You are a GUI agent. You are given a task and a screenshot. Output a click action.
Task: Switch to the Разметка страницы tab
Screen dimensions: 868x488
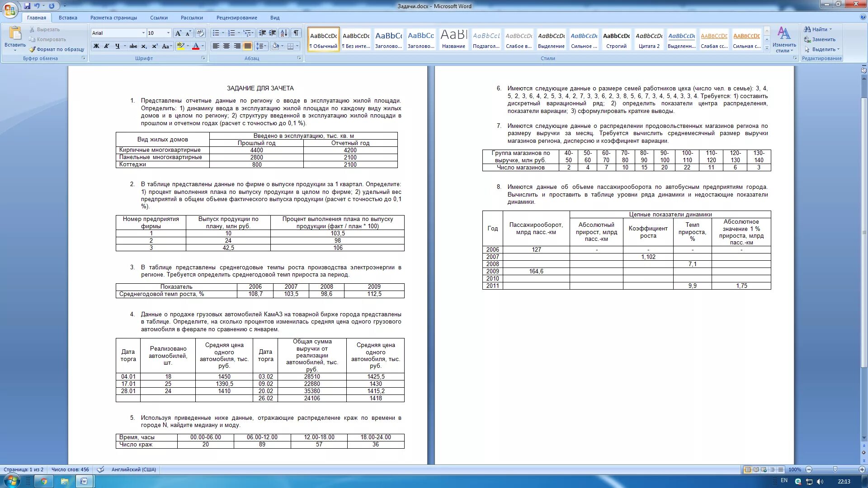113,18
